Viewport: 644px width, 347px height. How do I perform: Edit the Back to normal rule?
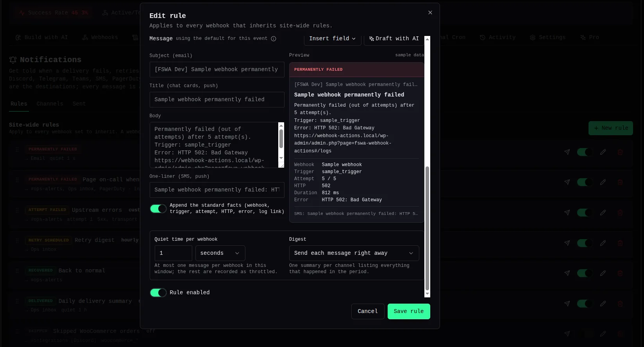603,273
